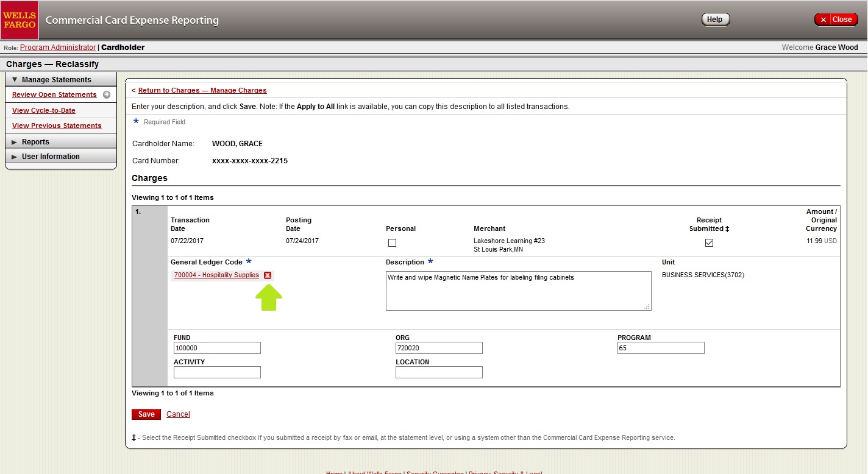Click cardholder name WOOD, GRACE
The image size is (868, 474).
237,144
